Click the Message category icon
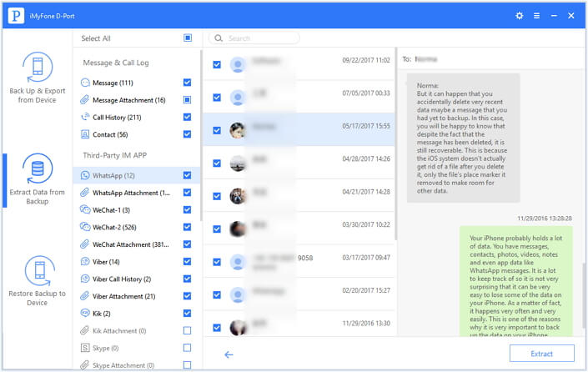Viewport: 588px width, 372px height. tap(85, 83)
